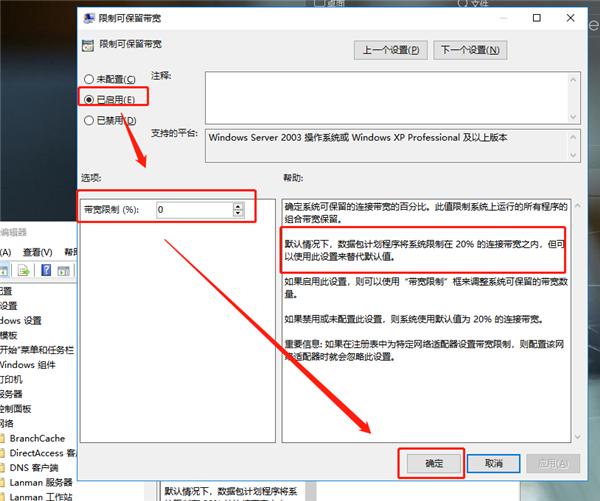Viewport: 600px width, 501px height.
Task: Open help via blue question-mark toolbar icon
Action: pyautogui.click(x=46, y=270)
